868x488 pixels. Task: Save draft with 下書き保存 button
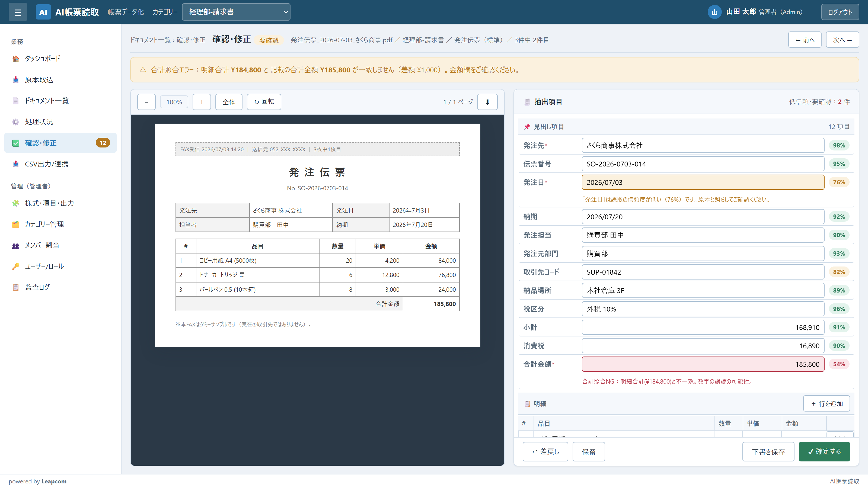point(768,452)
